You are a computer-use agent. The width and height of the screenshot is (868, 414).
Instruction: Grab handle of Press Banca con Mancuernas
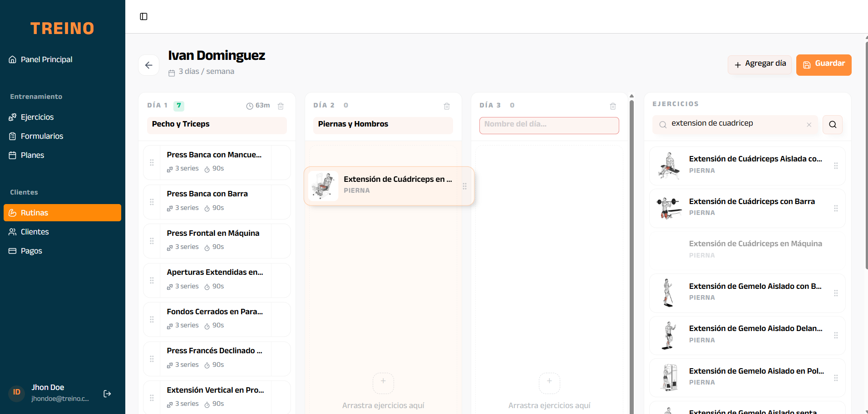152,162
